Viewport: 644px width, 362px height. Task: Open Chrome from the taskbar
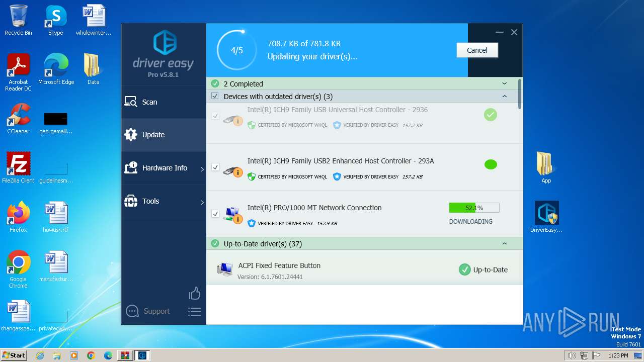[91, 355]
